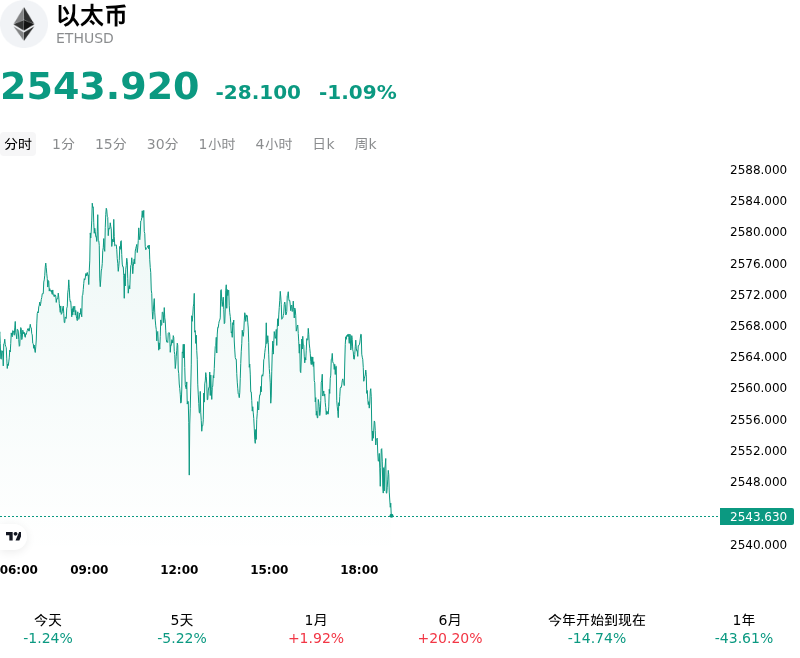Click the last data point dot on chart
The image size is (800, 658).
pyautogui.click(x=391, y=516)
